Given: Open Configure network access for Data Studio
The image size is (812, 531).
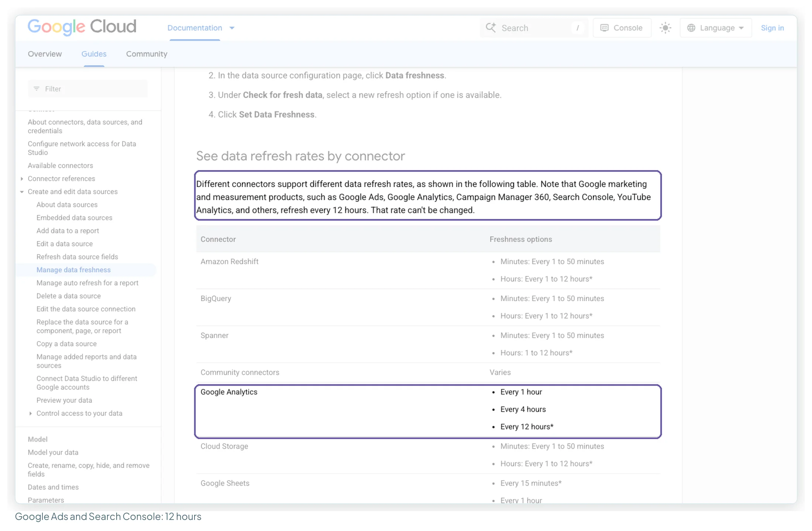Looking at the screenshot, I should [x=82, y=148].
